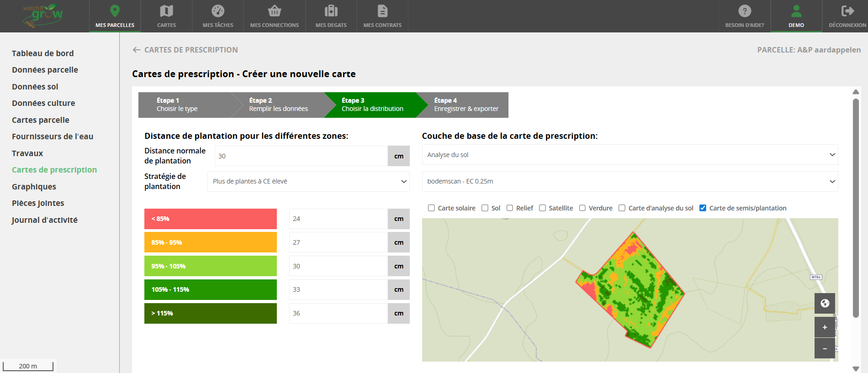Open Mes Dégâts medical kit icon
Image resolution: width=868 pixels, height=373 pixels.
[x=331, y=11]
